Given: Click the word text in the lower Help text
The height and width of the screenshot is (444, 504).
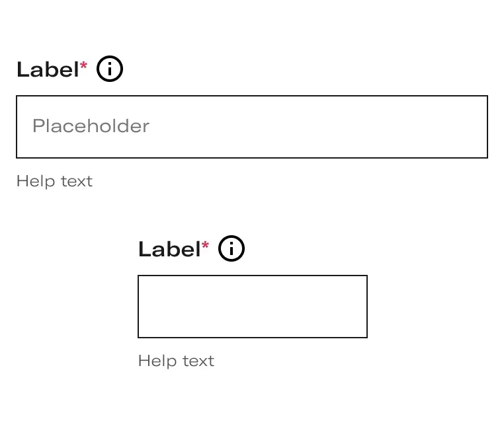Looking at the screenshot, I should (x=198, y=361).
